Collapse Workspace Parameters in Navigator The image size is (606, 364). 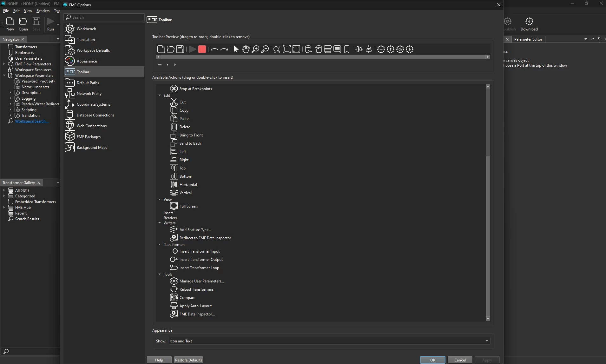click(x=4, y=76)
